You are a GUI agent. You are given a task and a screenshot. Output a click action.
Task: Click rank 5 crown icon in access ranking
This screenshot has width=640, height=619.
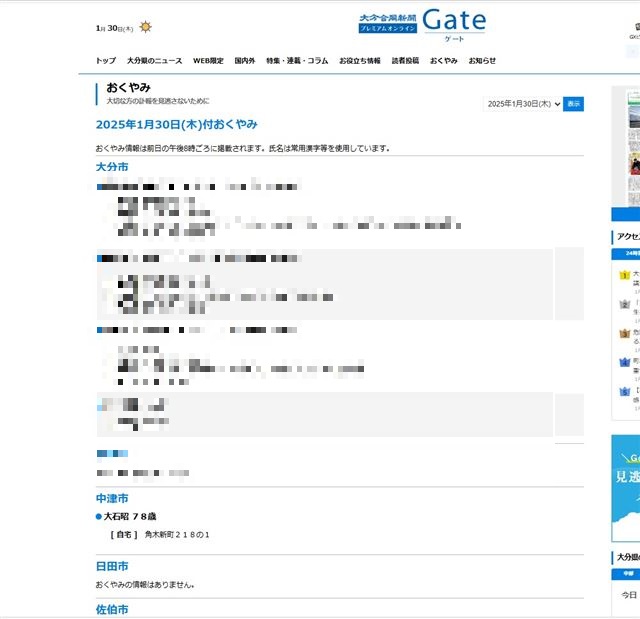pos(624,392)
